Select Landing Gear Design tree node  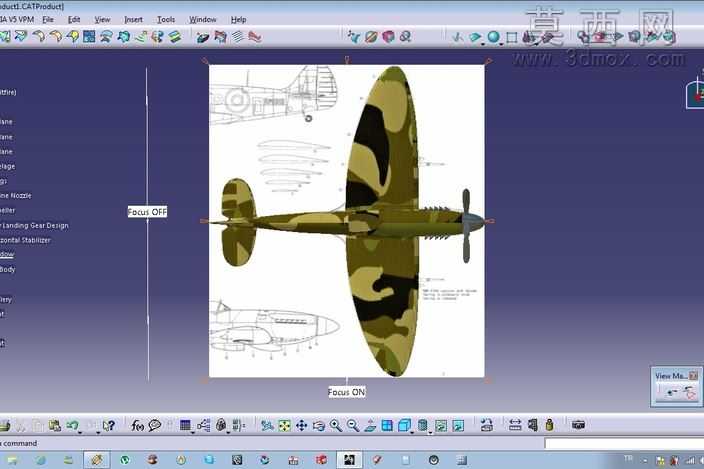tap(34, 225)
